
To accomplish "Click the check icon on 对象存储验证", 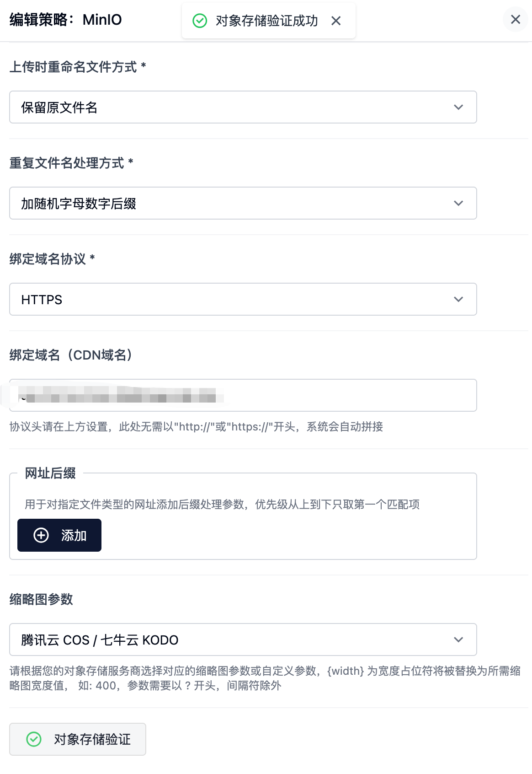I will pos(34,739).
